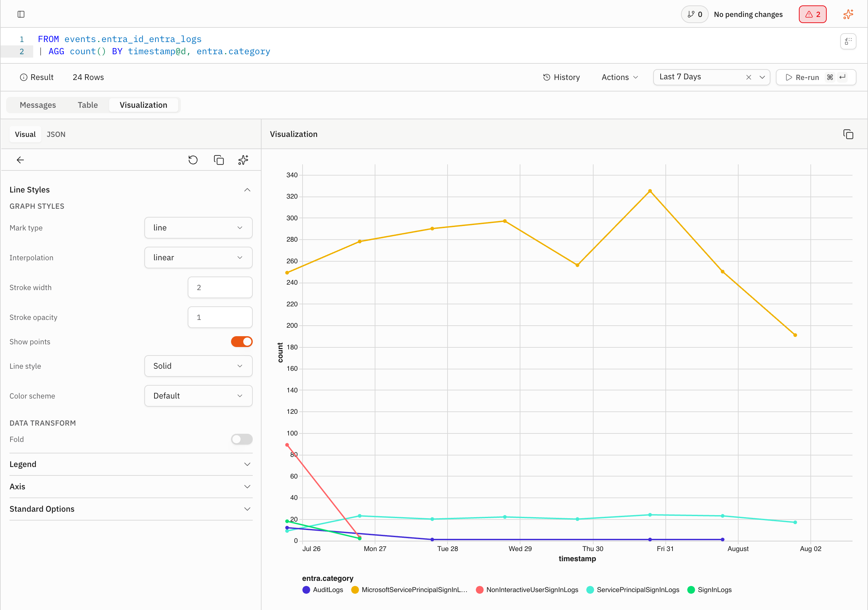Screen dimensions: 868x610
Task: Reset visualization settings with undo icon
Action: 193,160
